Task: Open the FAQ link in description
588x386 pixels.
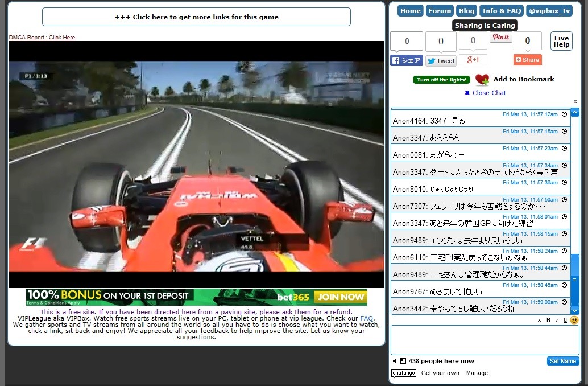Action: (x=366, y=318)
